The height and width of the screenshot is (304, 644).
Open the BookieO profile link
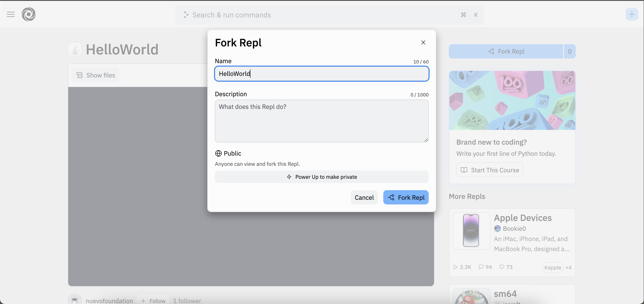[x=514, y=228]
